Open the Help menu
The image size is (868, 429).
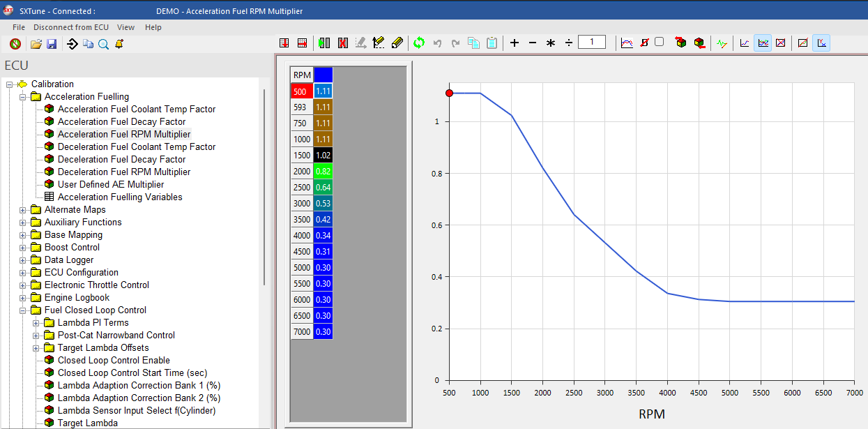(153, 27)
